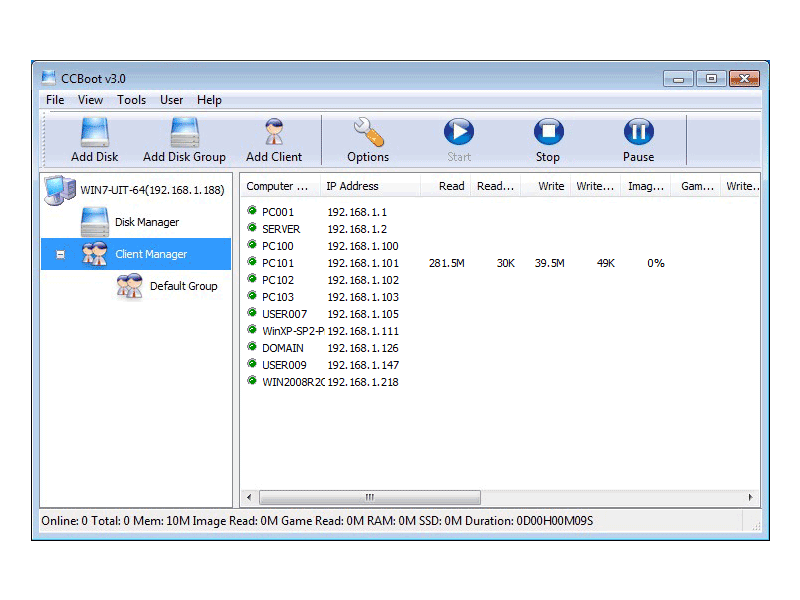
Task: Click the green status icon for USER007
Action: pos(252,313)
